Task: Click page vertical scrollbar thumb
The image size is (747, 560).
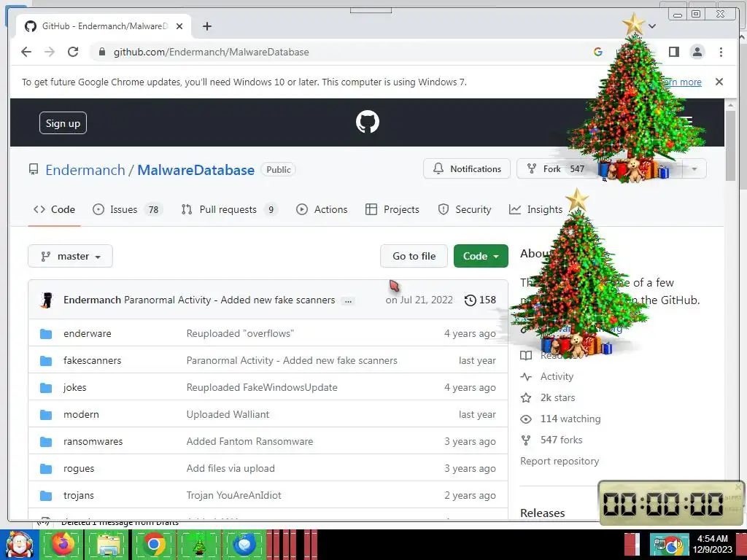Action: [x=729, y=146]
